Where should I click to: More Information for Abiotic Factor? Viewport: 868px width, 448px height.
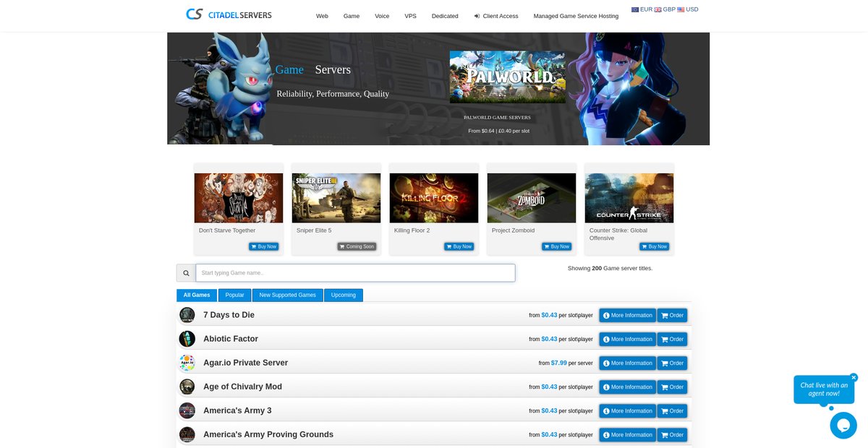pos(628,339)
